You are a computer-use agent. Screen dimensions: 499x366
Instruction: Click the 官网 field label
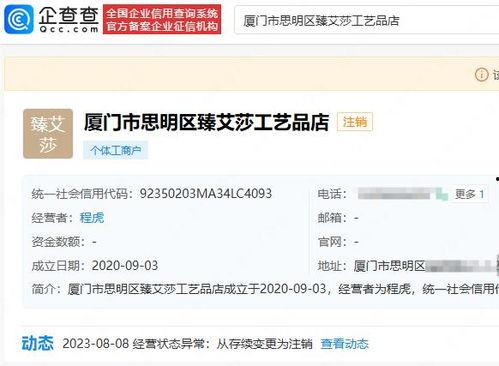pos(332,242)
